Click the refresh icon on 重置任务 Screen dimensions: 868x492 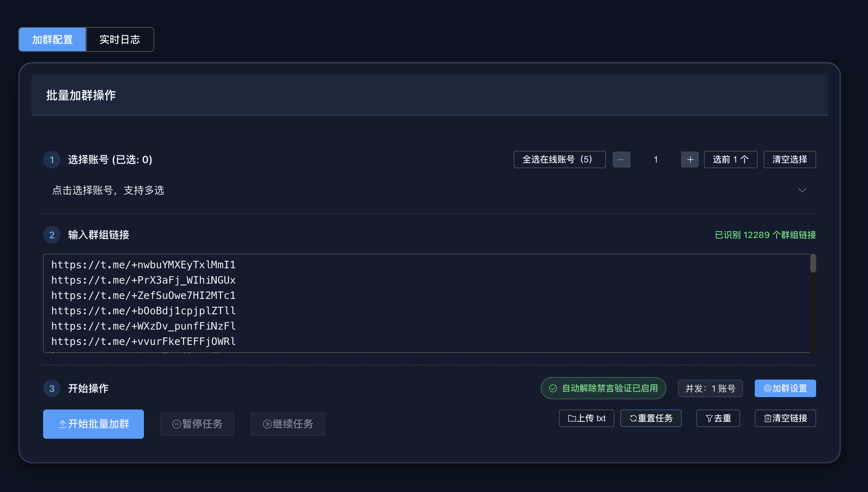633,418
